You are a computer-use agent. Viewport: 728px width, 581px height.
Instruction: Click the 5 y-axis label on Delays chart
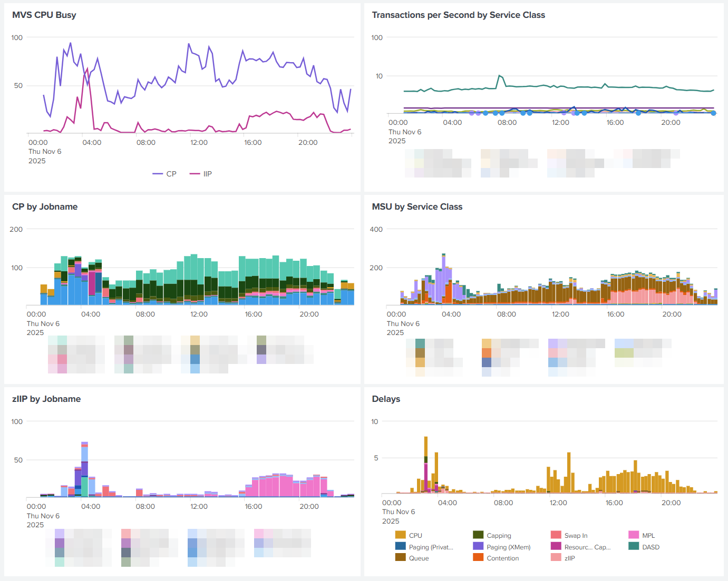[x=376, y=458]
